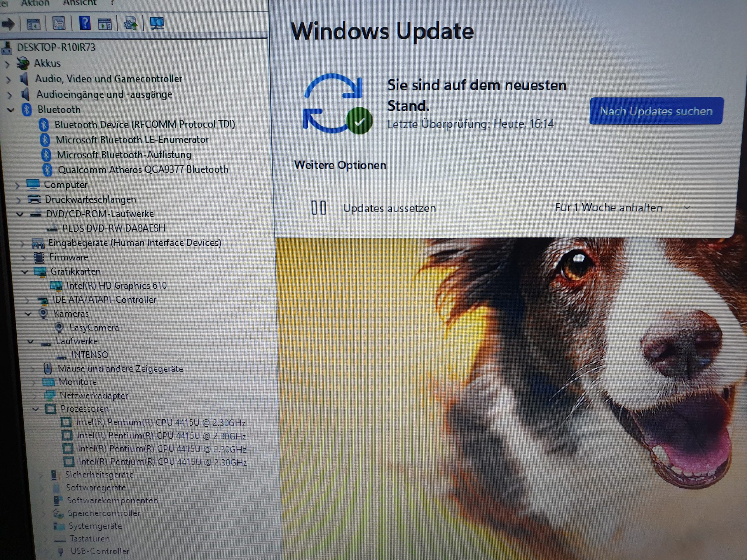747x560 pixels.
Task: Click the forward arrow toolbar icon
Action: point(8,24)
